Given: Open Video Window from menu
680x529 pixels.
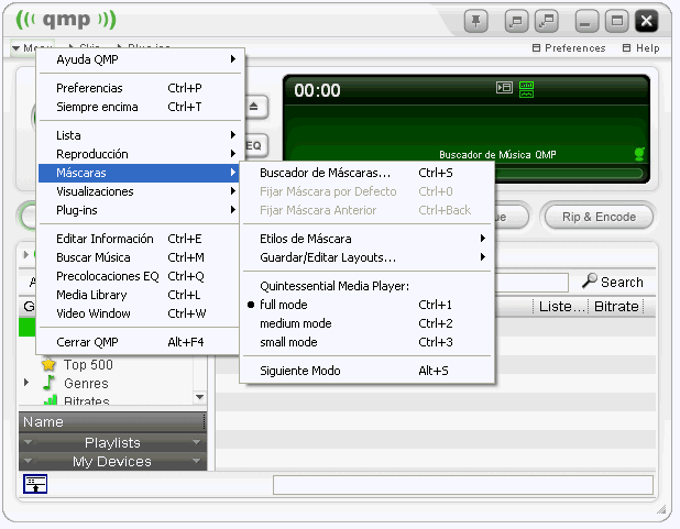Looking at the screenshot, I should 140,313.
